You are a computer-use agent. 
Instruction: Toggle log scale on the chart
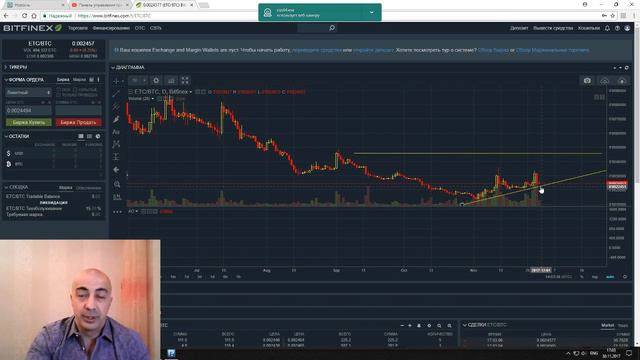click(595, 277)
